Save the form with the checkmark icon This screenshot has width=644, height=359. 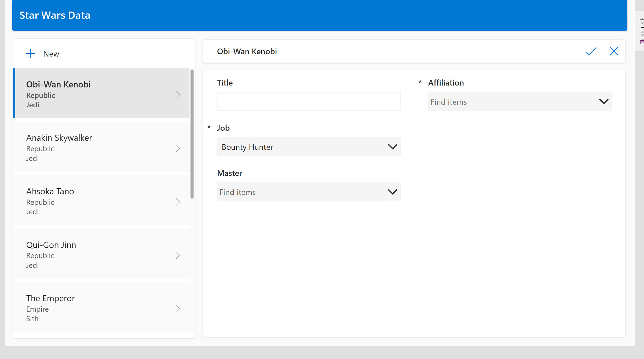591,51
